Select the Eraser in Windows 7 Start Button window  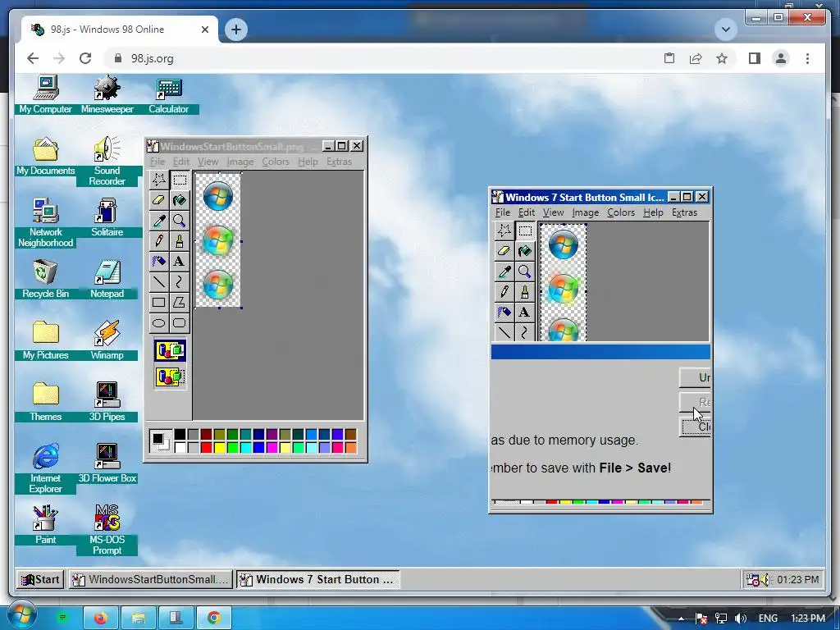pyautogui.click(x=504, y=251)
